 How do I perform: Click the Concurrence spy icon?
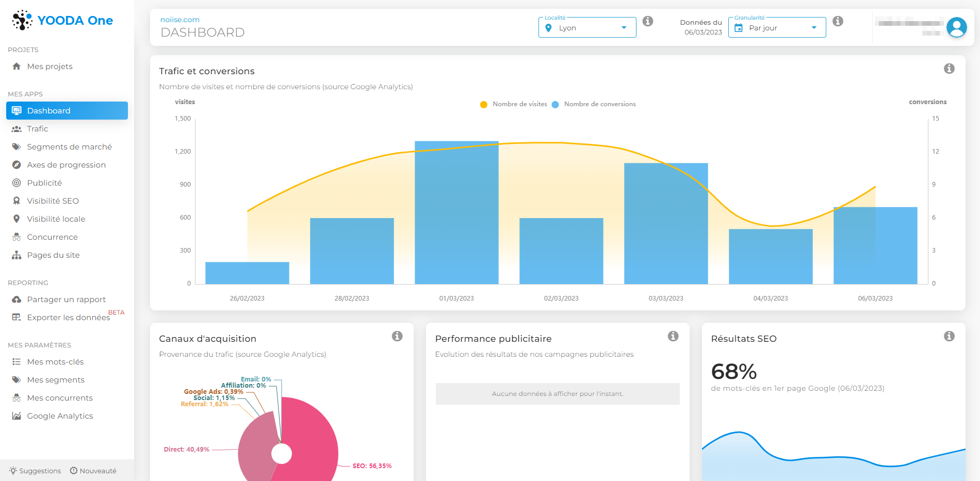tap(17, 237)
